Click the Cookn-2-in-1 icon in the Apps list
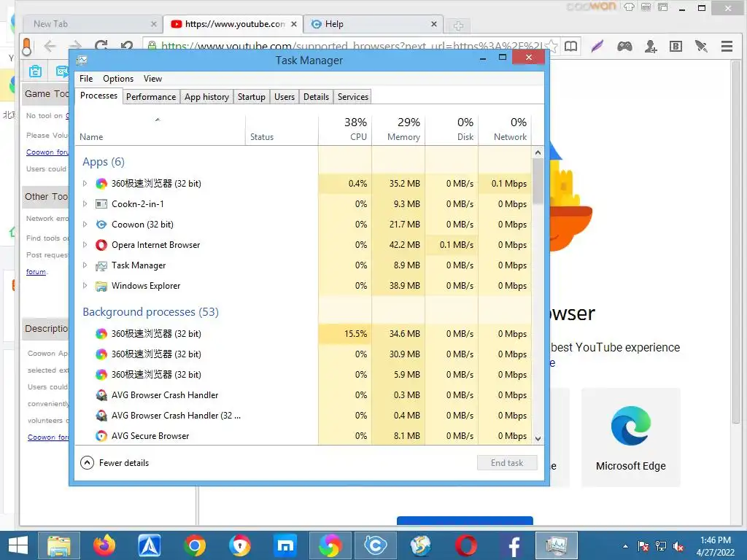 click(101, 204)
